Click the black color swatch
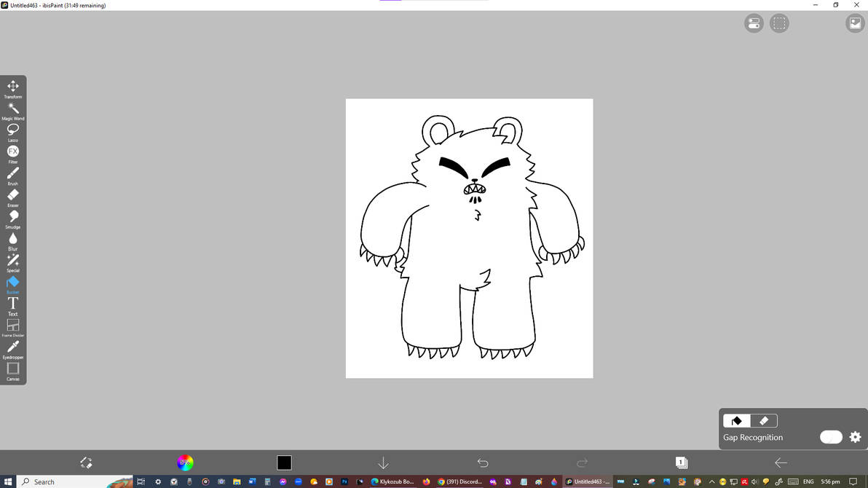This screenshot has height=488, width=868. [284, 463]
